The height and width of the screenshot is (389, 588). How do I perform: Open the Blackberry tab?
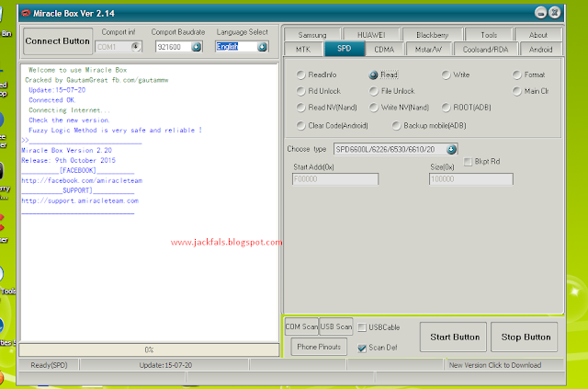pos(433,35)
